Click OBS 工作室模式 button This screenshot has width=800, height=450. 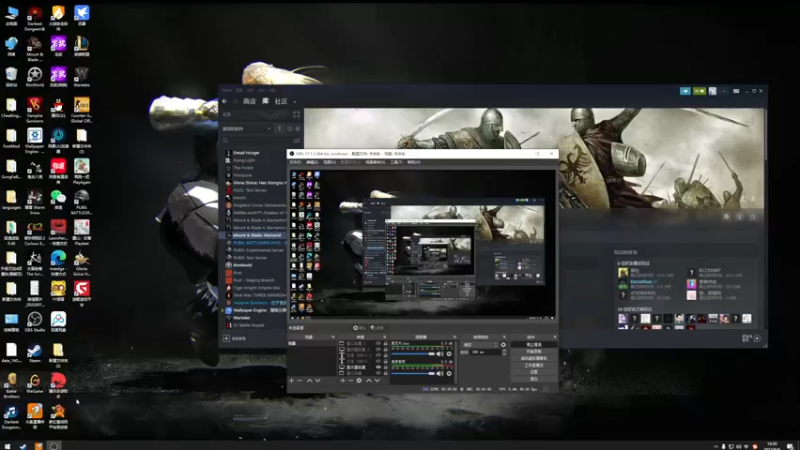[534, 365]
